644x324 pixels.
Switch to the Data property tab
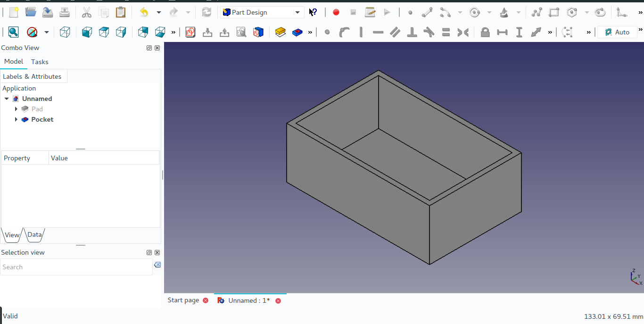click(x=34, y=234)
